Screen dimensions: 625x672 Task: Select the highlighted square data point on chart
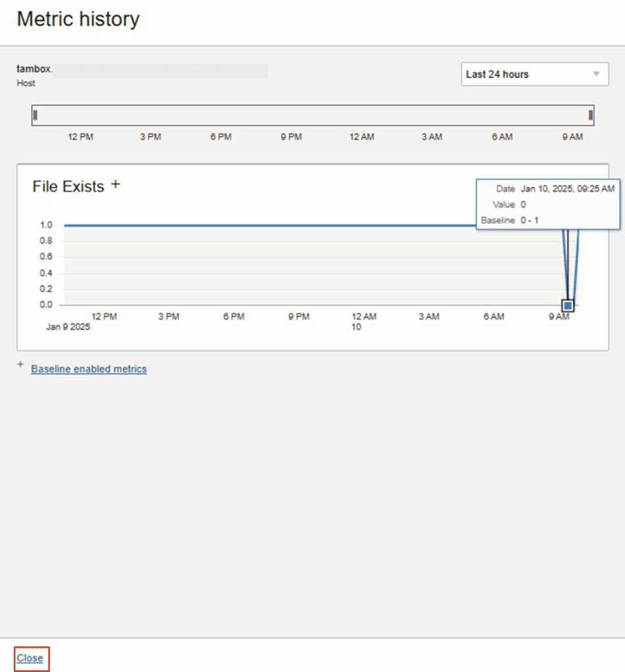(x=568, y=305)
